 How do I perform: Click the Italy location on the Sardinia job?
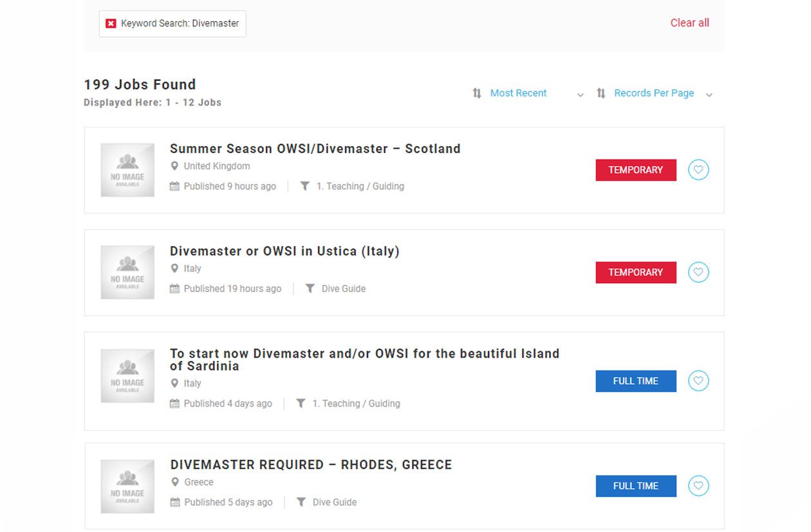(192, 383)
